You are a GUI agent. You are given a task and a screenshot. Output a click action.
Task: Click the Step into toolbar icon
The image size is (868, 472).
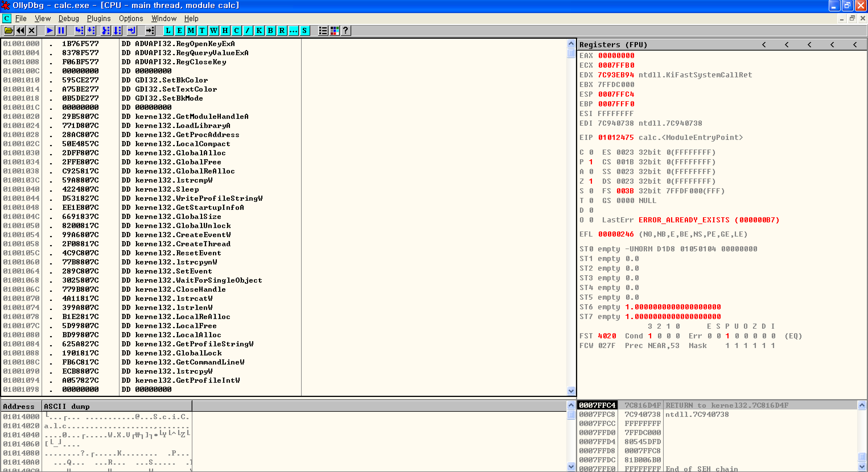[79, 31]
